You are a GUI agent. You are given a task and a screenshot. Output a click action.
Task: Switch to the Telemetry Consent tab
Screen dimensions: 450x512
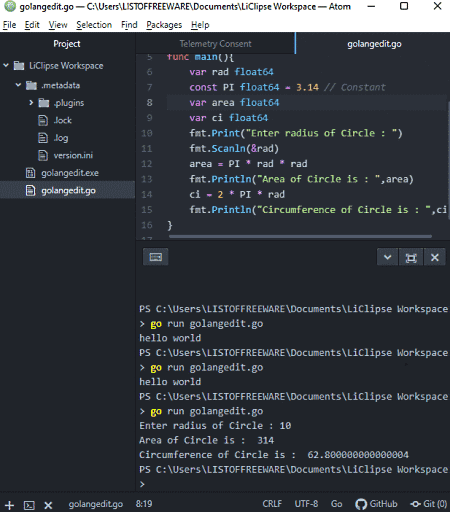(x=215, y=44)
